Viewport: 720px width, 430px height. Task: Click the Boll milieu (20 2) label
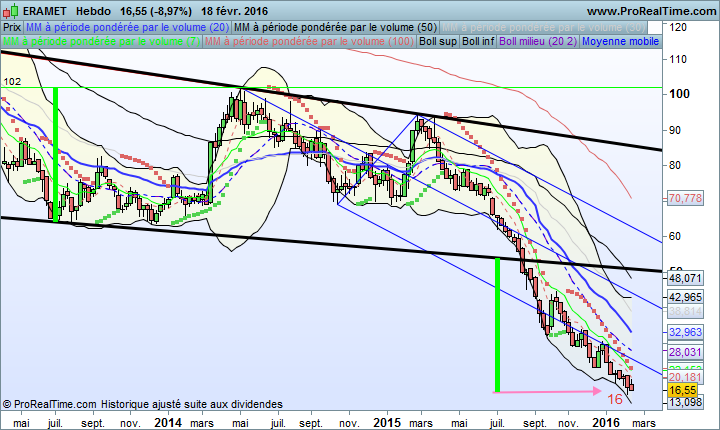coord(538,41)
